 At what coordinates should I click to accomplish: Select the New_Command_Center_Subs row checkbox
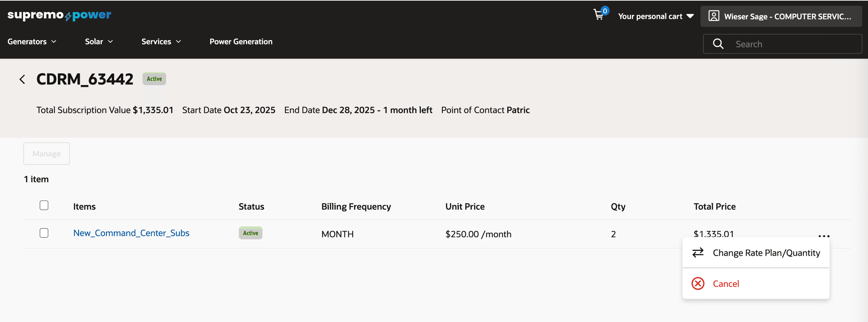coord(44,233)
